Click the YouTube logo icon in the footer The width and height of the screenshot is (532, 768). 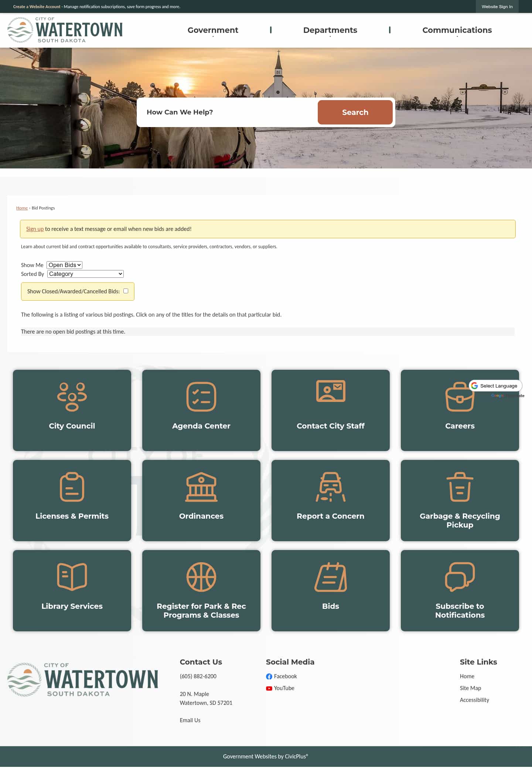click(269, 688)
